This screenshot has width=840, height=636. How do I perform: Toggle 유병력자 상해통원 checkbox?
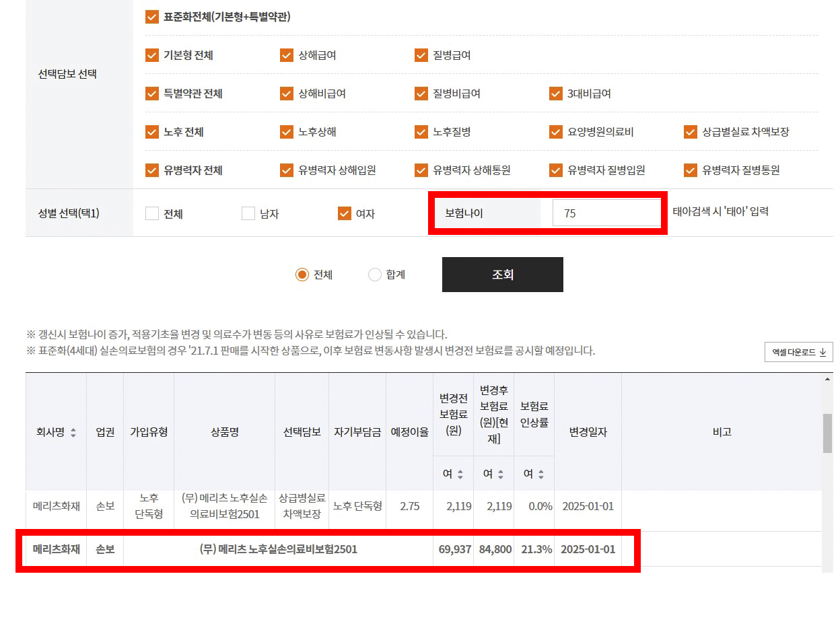(x=421, y=170)
